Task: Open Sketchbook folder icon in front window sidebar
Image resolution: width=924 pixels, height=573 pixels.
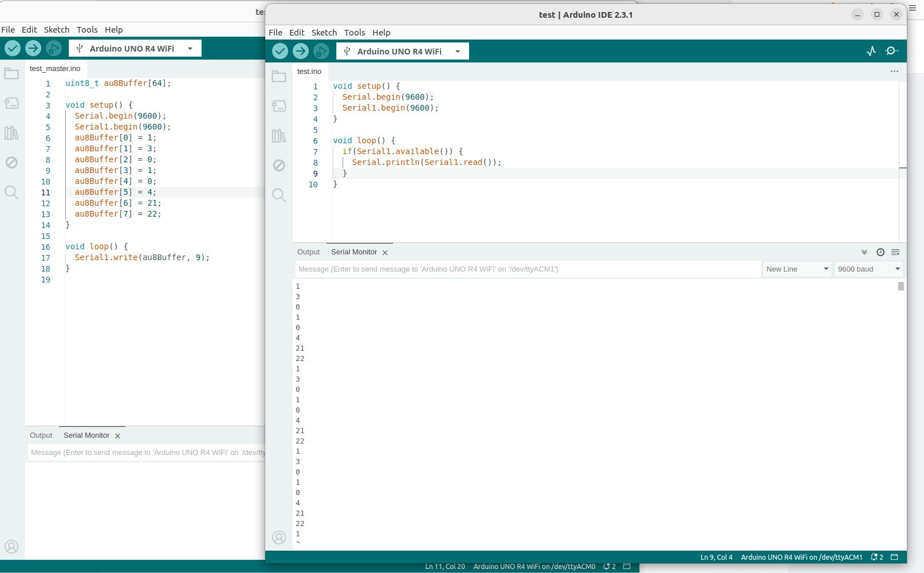Action: [x=279, y=76]
